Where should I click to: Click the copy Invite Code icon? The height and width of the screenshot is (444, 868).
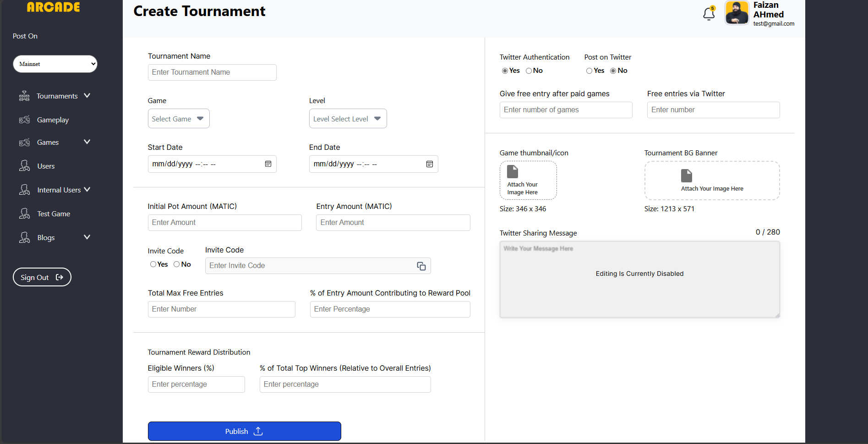pos(421,266)
